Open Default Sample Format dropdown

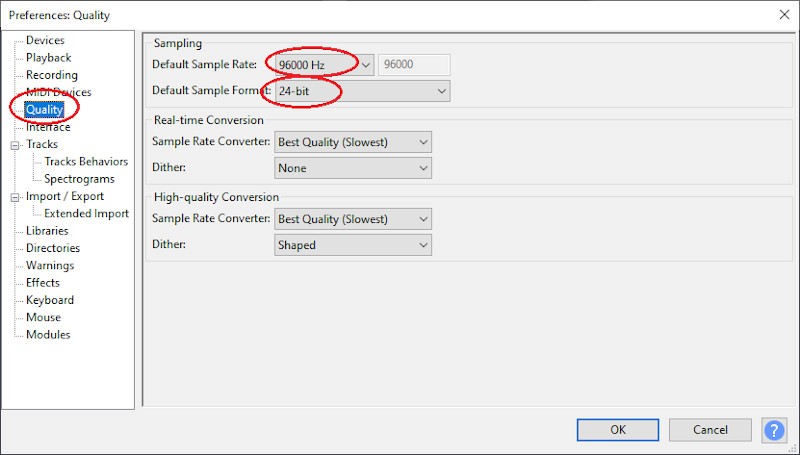[x=362, y=91]
